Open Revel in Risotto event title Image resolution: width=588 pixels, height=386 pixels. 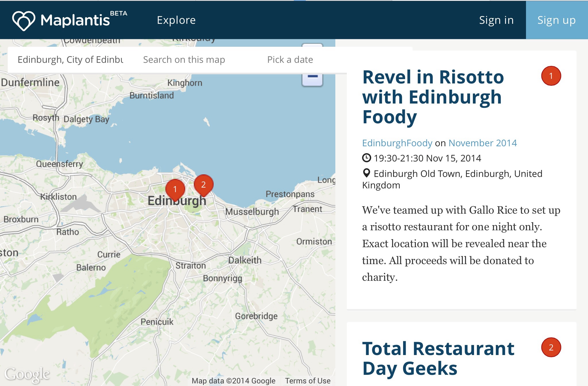tap(433, 97)
